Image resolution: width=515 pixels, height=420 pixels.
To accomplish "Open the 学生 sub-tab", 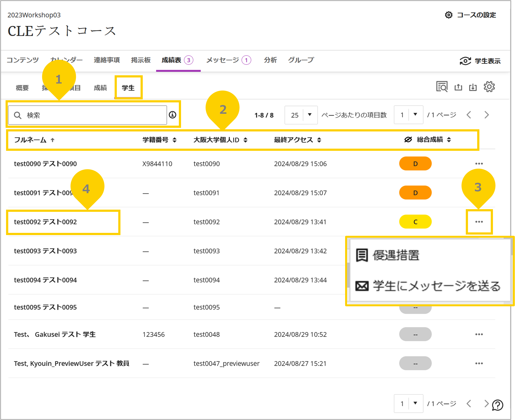I will (x=128, y=88).
